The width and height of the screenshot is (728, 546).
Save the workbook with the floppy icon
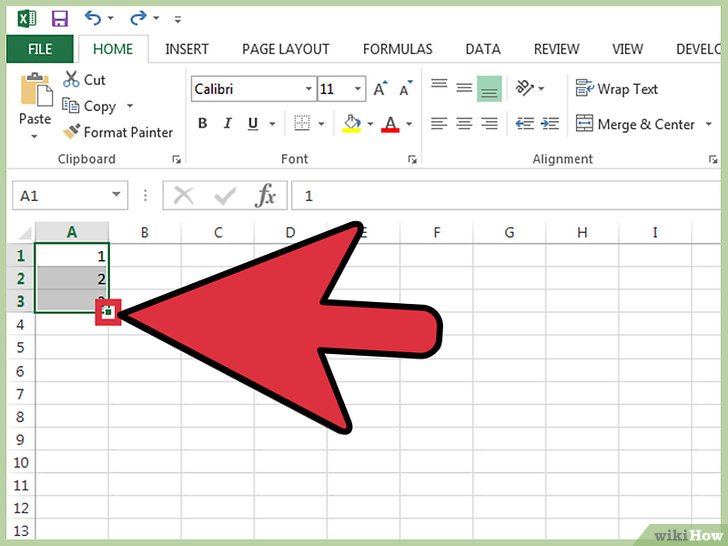60,19
